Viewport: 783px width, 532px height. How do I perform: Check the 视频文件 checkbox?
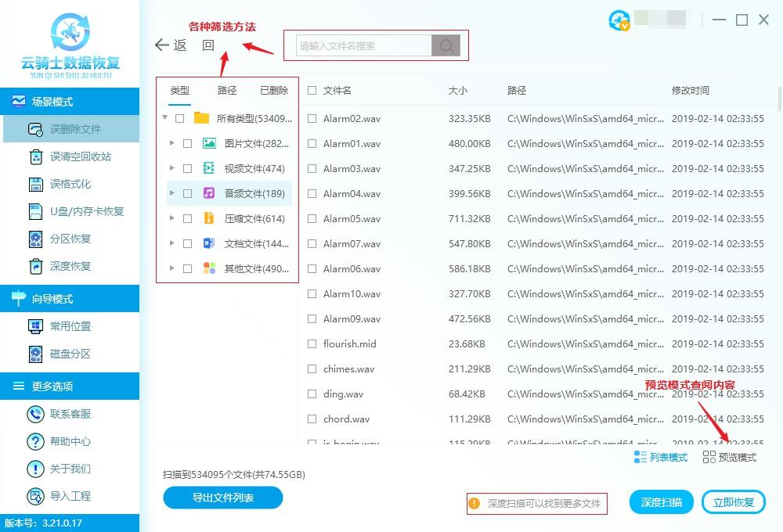point(188,169)
